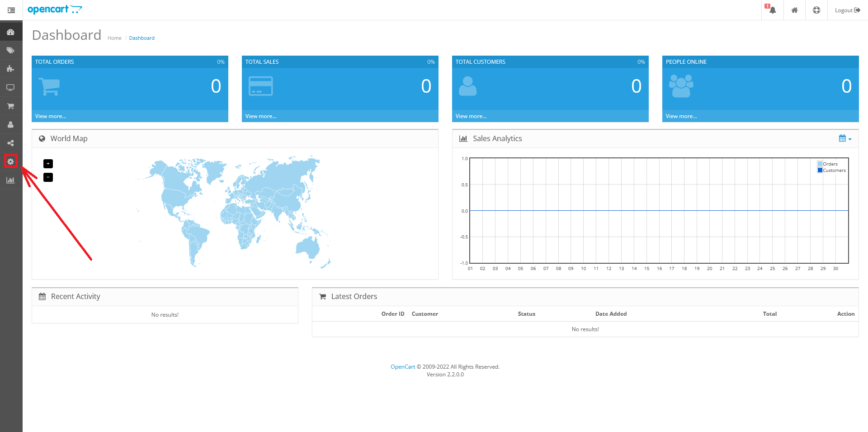Click Logout in the header
Image resolution: width=868 pixels, height=432 pixels.
click(x=847, y=10)
